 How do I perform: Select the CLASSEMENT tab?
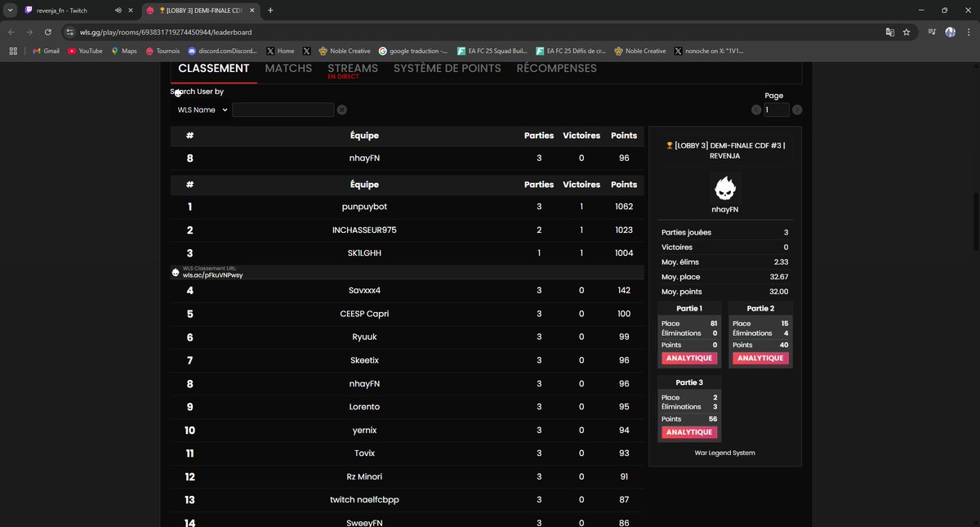[214, 69]
